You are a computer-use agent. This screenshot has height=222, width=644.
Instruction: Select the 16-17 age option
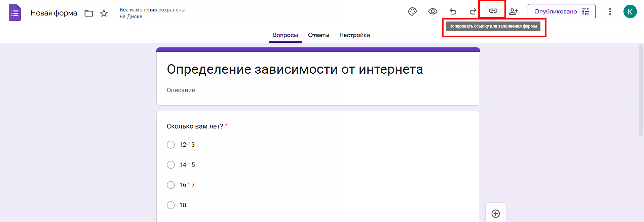pos(171,185)
